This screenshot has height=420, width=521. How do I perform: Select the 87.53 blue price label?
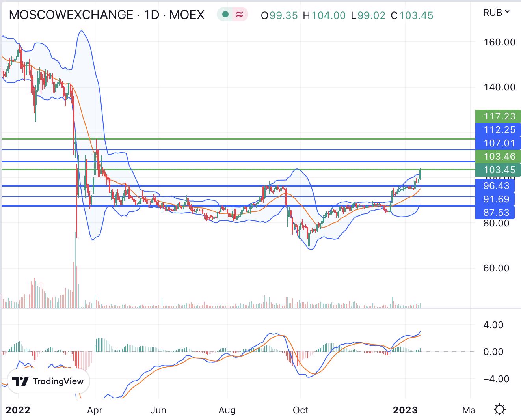point(496,213)
